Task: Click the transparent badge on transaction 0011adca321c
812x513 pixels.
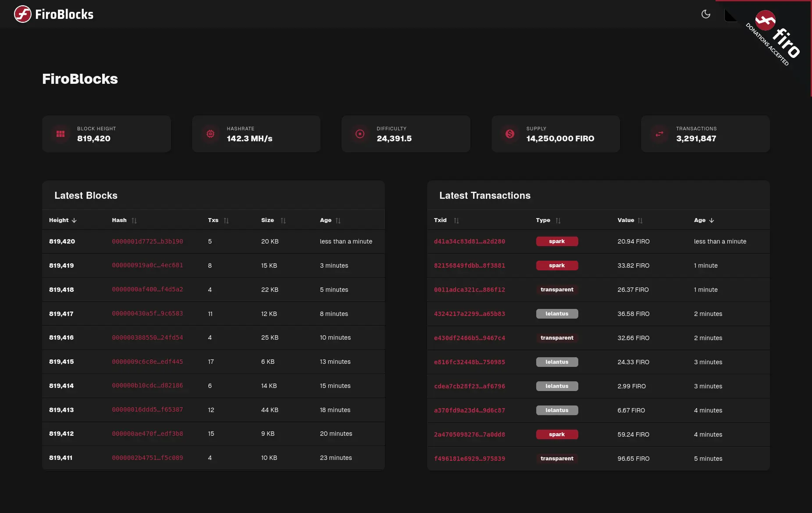Action: (x=557, y=289)
